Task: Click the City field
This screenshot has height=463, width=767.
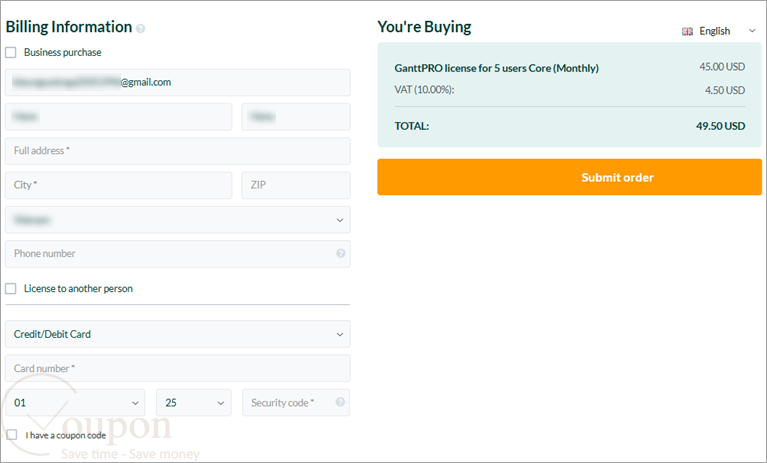Action: click(x=118, y=185)
